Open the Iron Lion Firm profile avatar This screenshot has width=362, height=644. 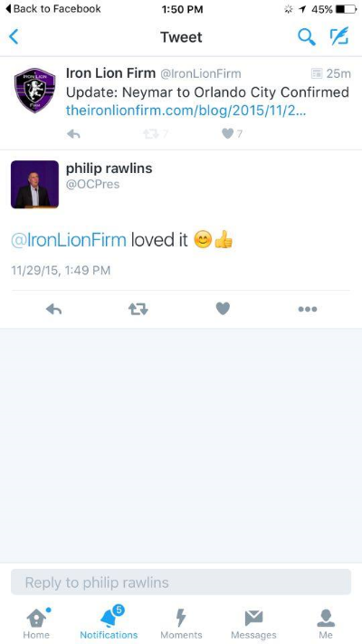(x=35, y=91)
